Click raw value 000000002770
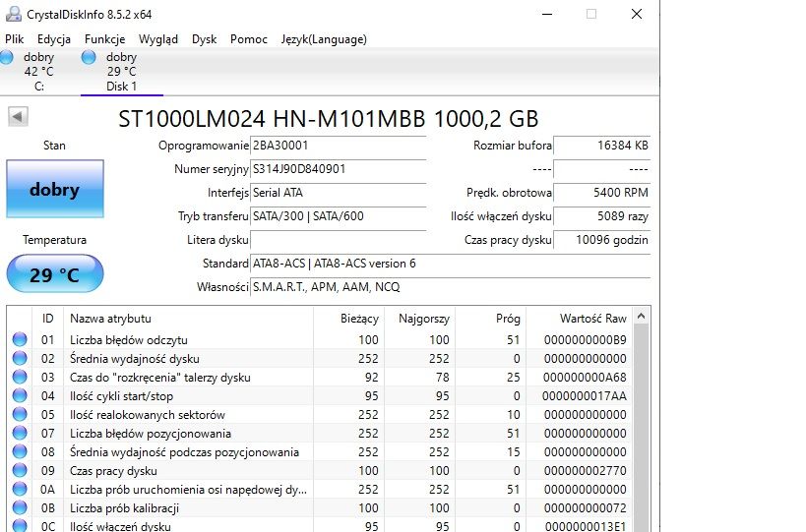 [x=585, y=470]
